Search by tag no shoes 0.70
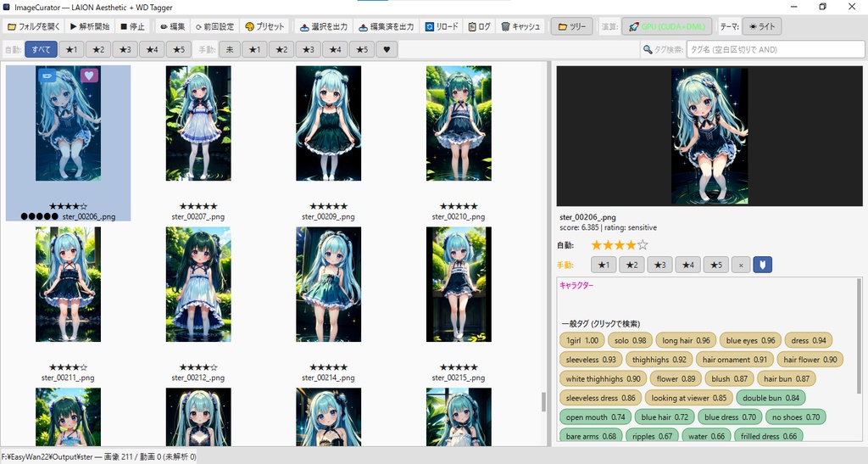Screen dimensions: 868x464 [795, 417]
